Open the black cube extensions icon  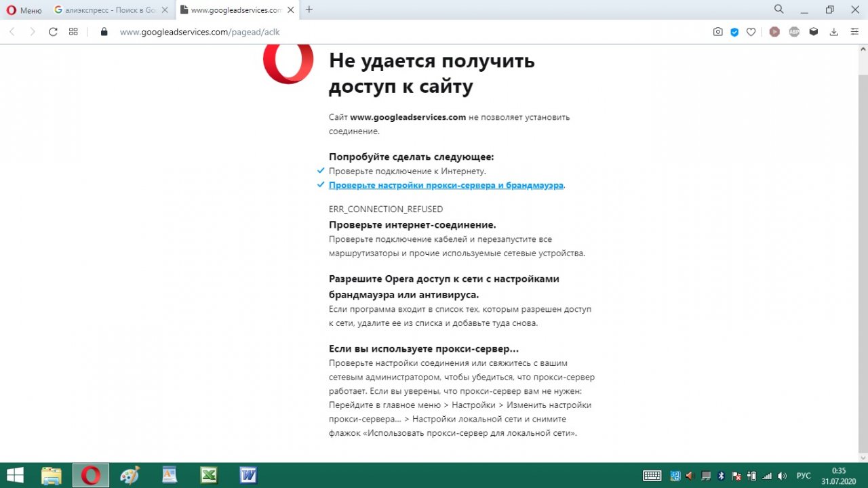(814, 32)
